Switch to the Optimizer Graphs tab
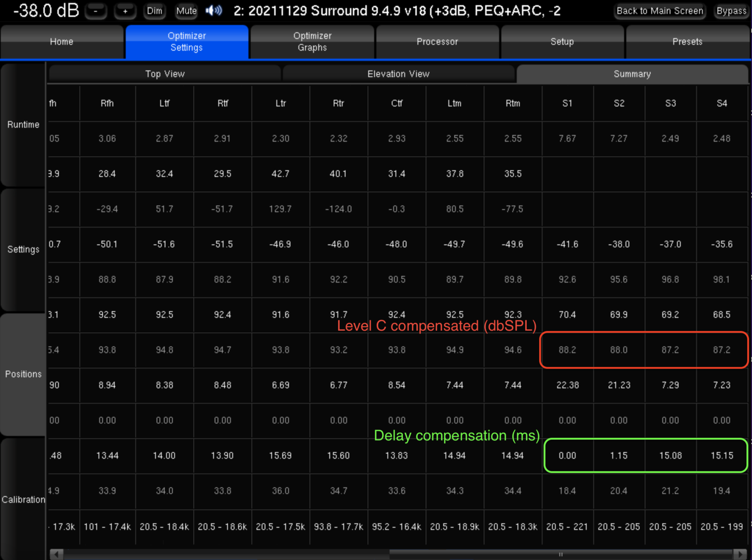 [312, 41]
